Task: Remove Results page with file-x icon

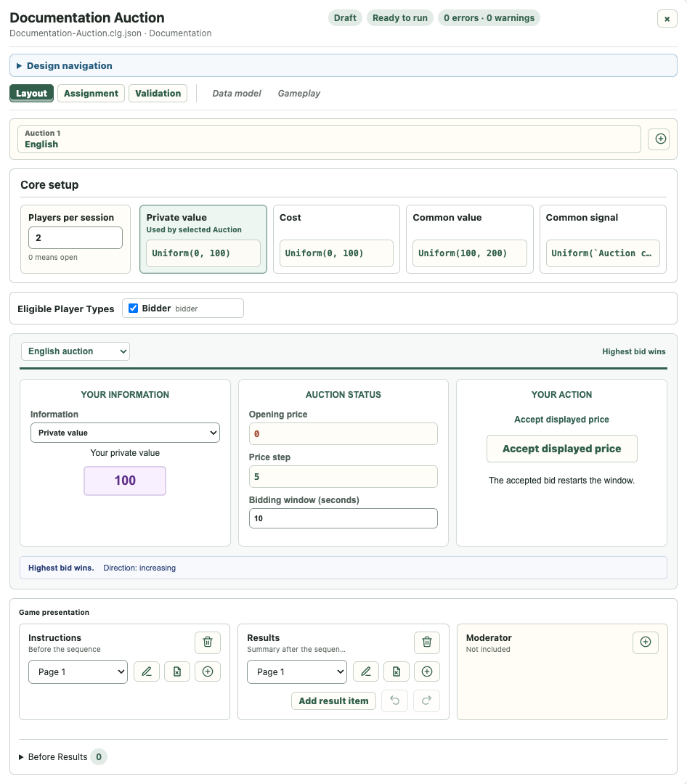Action: coord(397,671)
